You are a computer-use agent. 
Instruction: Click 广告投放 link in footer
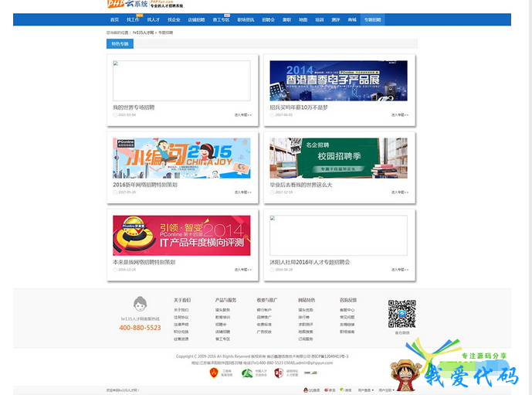pyautogui.click(x=264, y=332)
